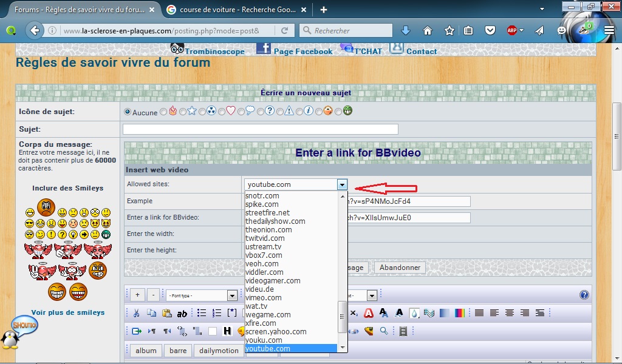The width and height of the screenshot is (622, 364).
Task: Open the water drop color tool
Action: tap(414, 313)
